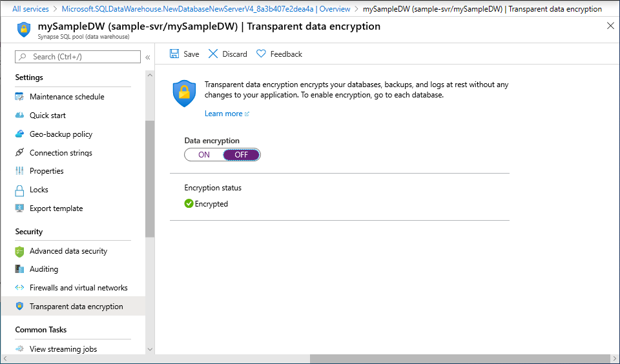Click sidebar scroll down arrow
This screenshot has height=364, width=620.
coord(150,349)
